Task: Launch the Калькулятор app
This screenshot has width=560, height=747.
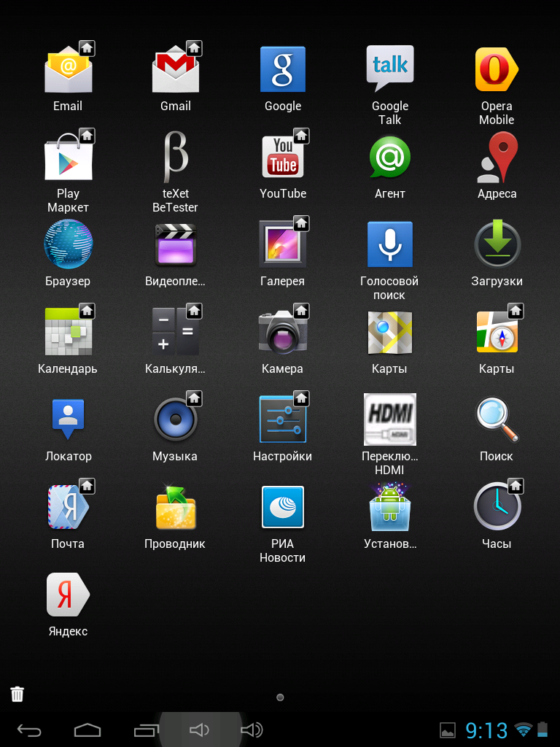Action: coord(176,331)
